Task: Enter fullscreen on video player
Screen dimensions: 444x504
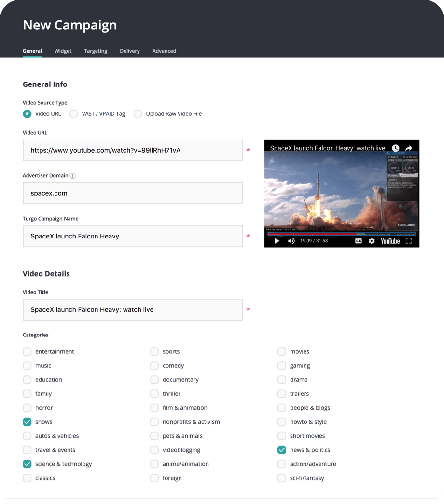Action: [x=409, y=241]
